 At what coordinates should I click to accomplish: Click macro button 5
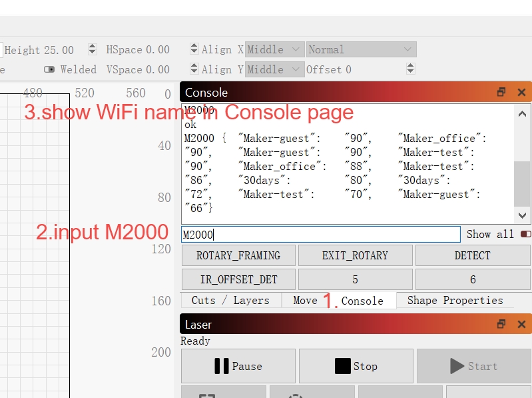[x=356, y=279]
